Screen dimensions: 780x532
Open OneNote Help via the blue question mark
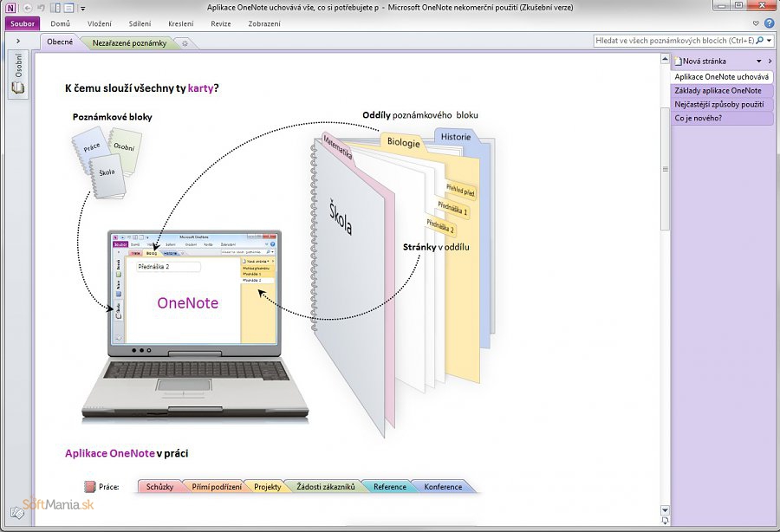[769, 23]
